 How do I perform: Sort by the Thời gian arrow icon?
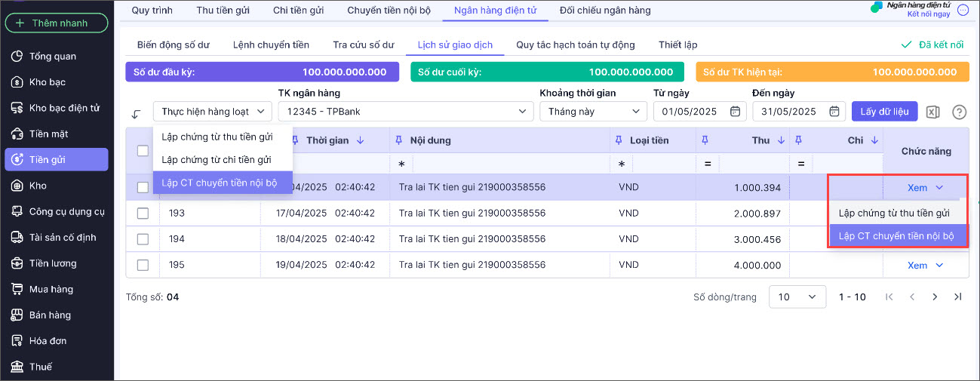click(361, 140)
